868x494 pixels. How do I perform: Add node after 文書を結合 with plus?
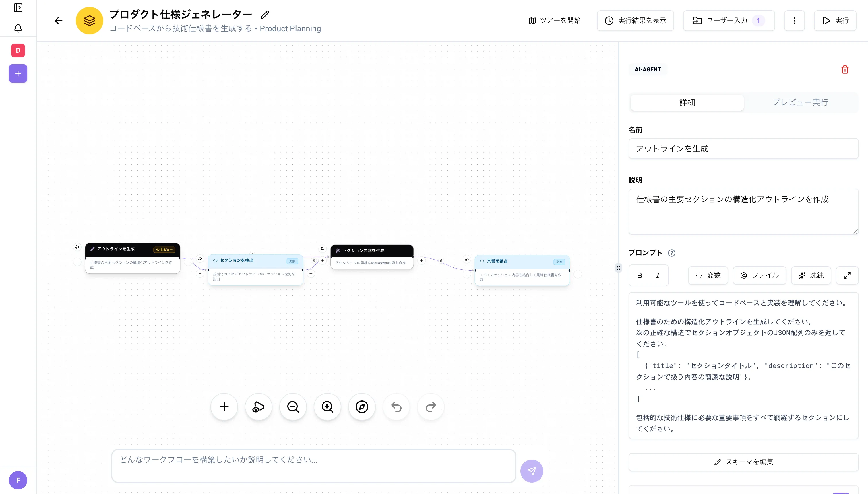578,274
